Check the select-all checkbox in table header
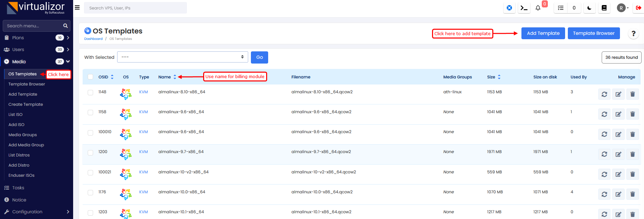This screenshot has width=644, height=219. click(90, 77)
